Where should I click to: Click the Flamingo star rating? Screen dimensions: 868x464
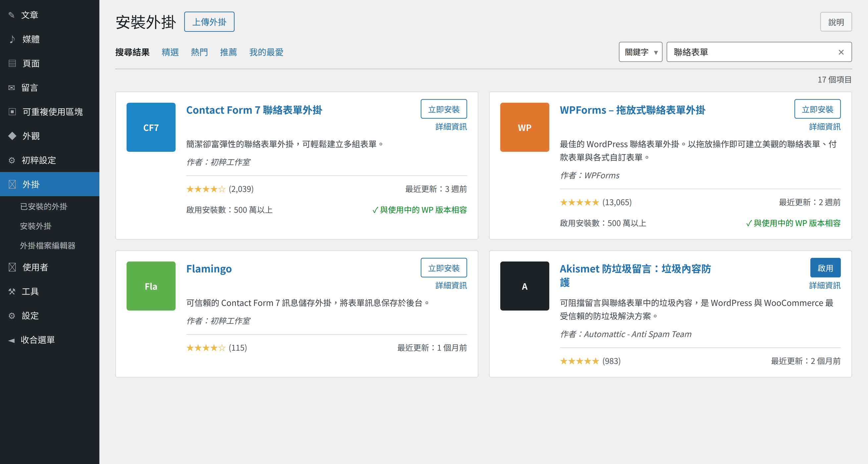[x=206, y=348]
